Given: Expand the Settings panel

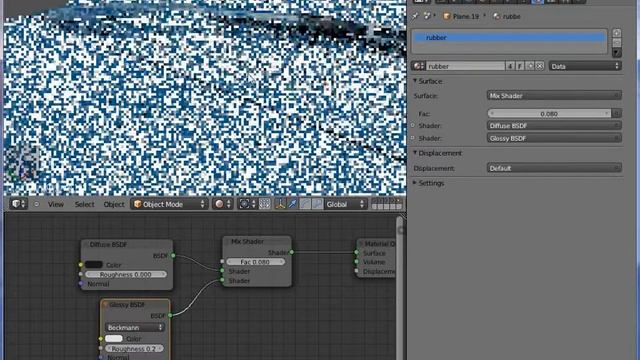Looking at the screenshot, I should (x=415, y=183).
